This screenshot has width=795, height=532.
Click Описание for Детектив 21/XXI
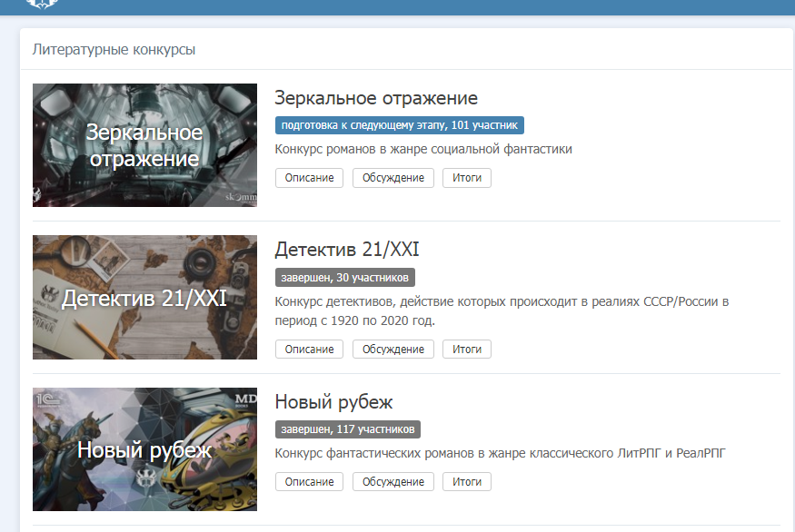309,350
